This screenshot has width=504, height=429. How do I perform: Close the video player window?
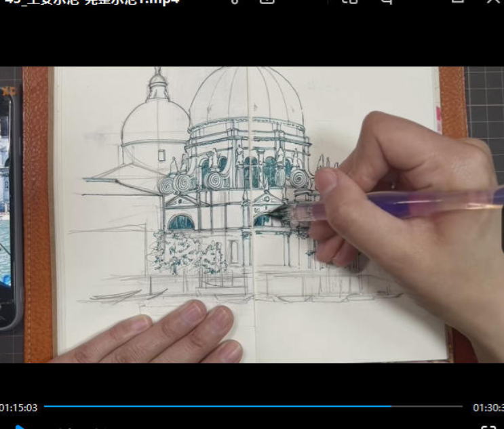point(493,2)
